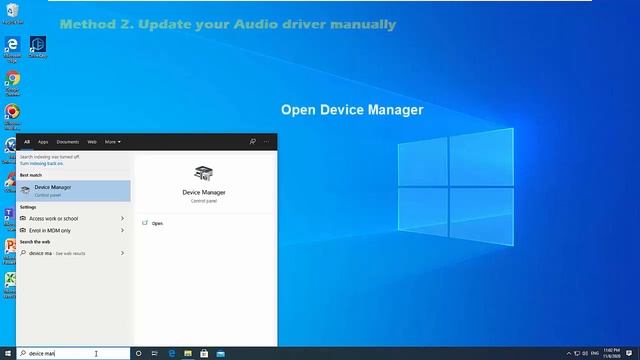The width and height of the screenshot is (640, 360).
Task: Click the feedback icon in search header
Action: coord(253,142)
